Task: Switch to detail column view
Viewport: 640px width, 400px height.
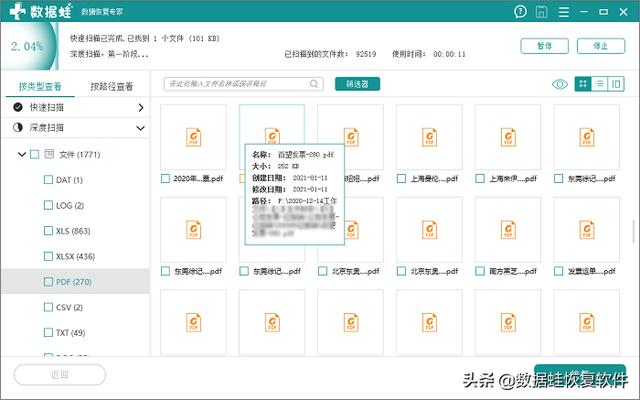Action: coord(616,84)
